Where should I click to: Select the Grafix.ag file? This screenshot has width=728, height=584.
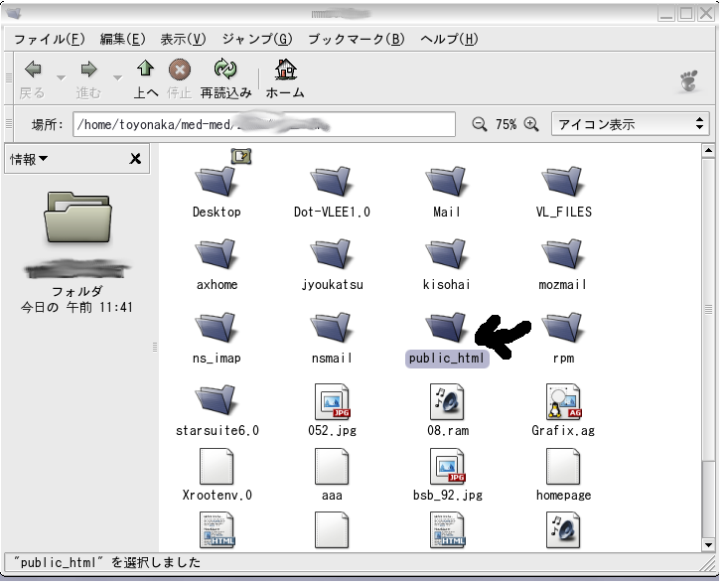click(x=564, y=401)
